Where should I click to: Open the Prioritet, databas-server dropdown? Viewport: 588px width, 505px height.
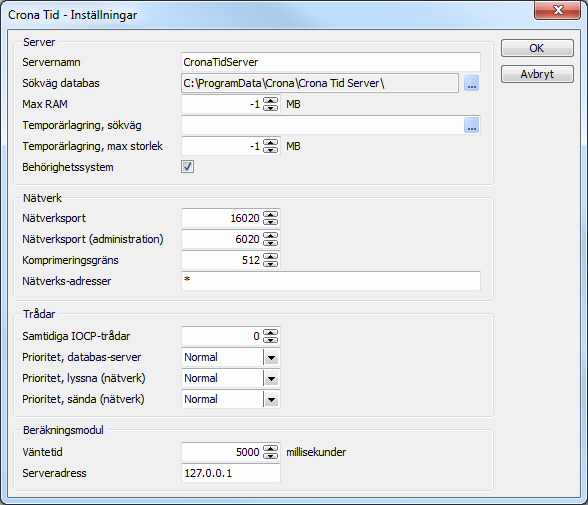[271, 357]
